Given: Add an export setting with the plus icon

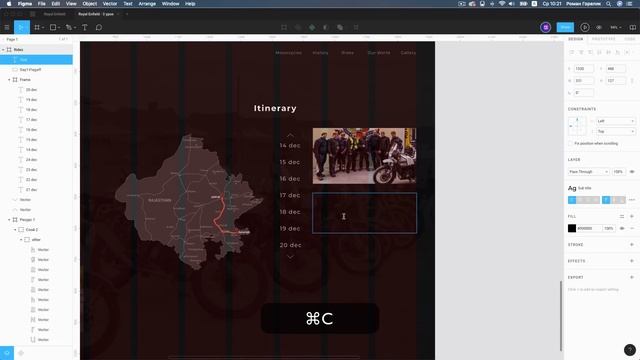Looking at the screenshot, I should (632, 277).
